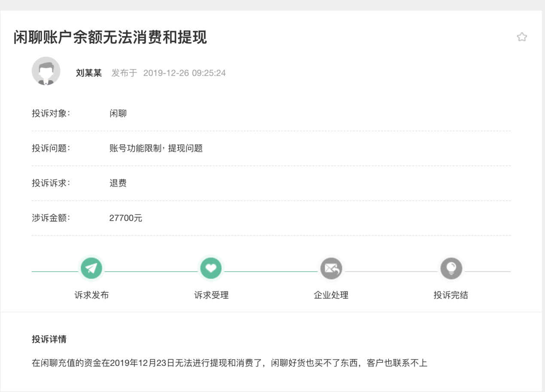Click the 涉诉金额 label

51,218
